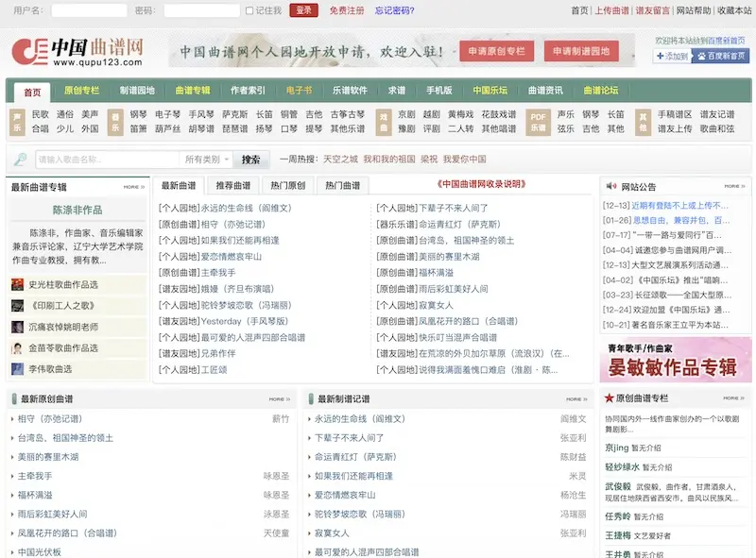The width and height of the screenshot is (756, 558).
Task: Click the 其他 category badge icon
Action: [x=643, y=122]
